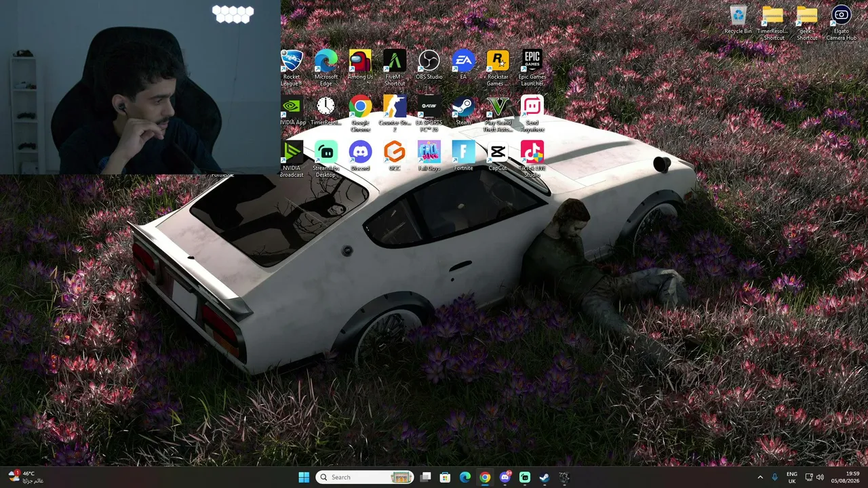Click the network icon in the system tray

click(x=809, y=477)
